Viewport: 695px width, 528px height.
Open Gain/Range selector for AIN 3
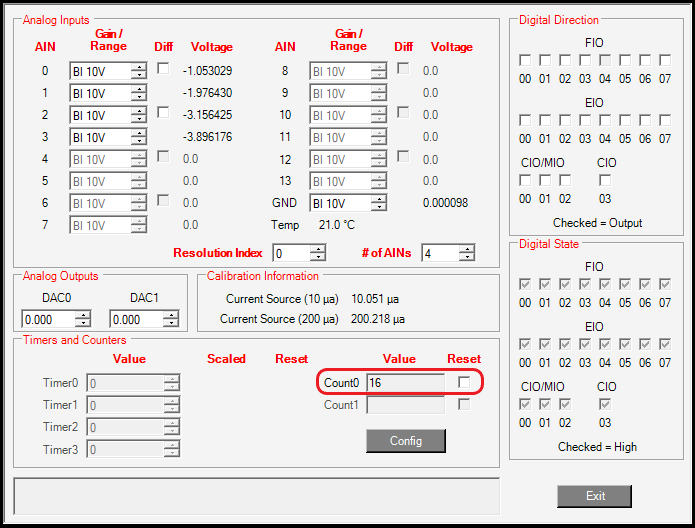(x=138, y=137)
